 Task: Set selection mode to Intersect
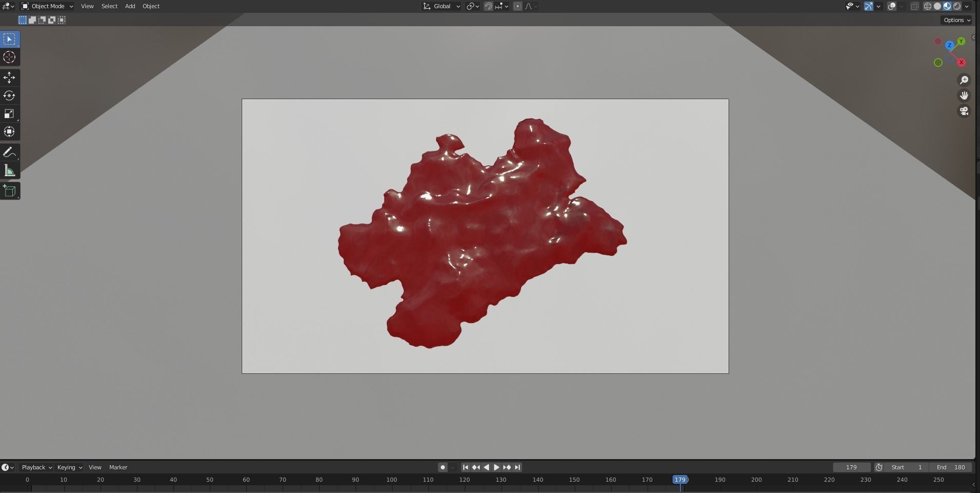click(x=62, y=20)
